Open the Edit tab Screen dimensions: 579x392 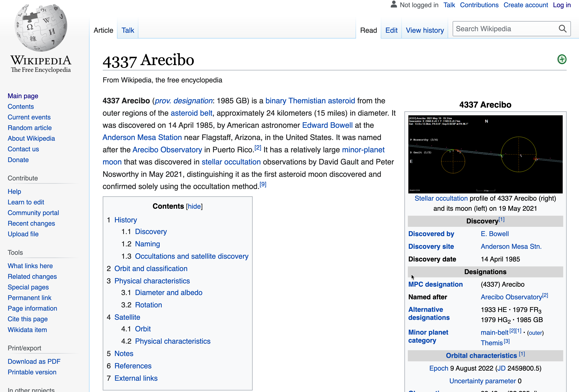click(391, 30)
